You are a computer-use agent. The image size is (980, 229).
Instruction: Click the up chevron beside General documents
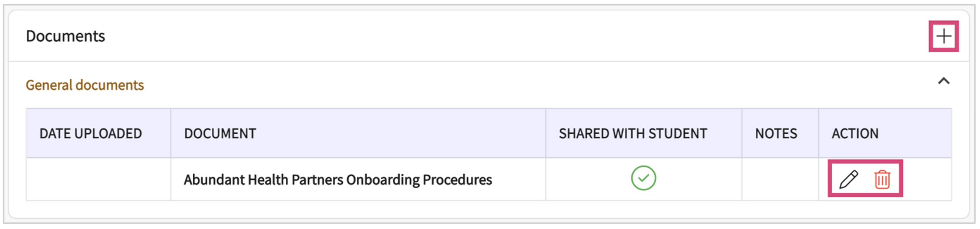pos(943,81)
